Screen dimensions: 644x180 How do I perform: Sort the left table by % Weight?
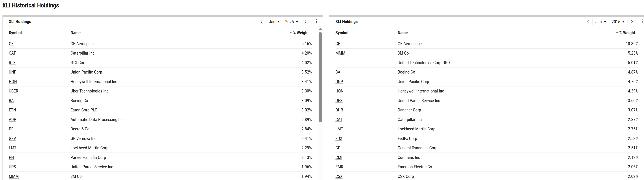click(299, 33)
